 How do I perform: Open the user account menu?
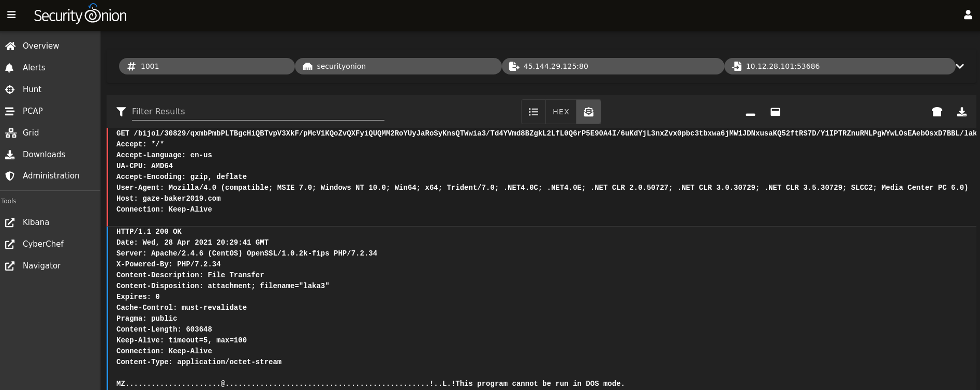pyautogui.click(x=968, y=15)
